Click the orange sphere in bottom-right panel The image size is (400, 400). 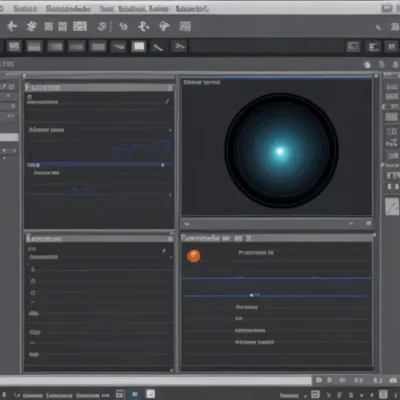(x=193, y=256)
